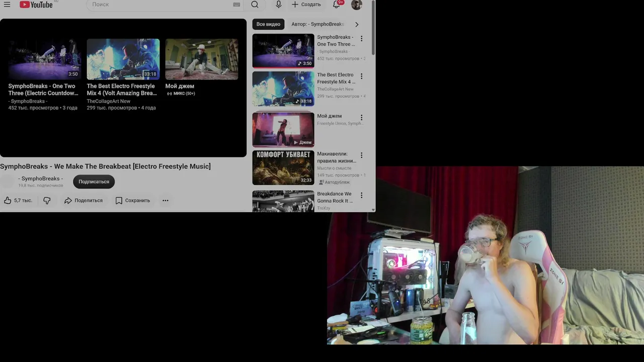Open the sidebar title SymphoBreaks - One Two Three
This screenshot has height=362, width=644.
(x=336, y=41)
